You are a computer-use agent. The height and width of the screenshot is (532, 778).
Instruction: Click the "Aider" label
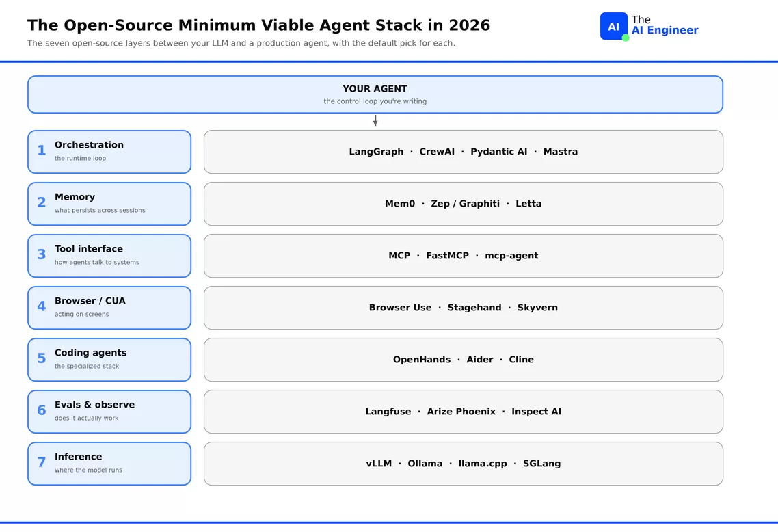tap(480, 360)
